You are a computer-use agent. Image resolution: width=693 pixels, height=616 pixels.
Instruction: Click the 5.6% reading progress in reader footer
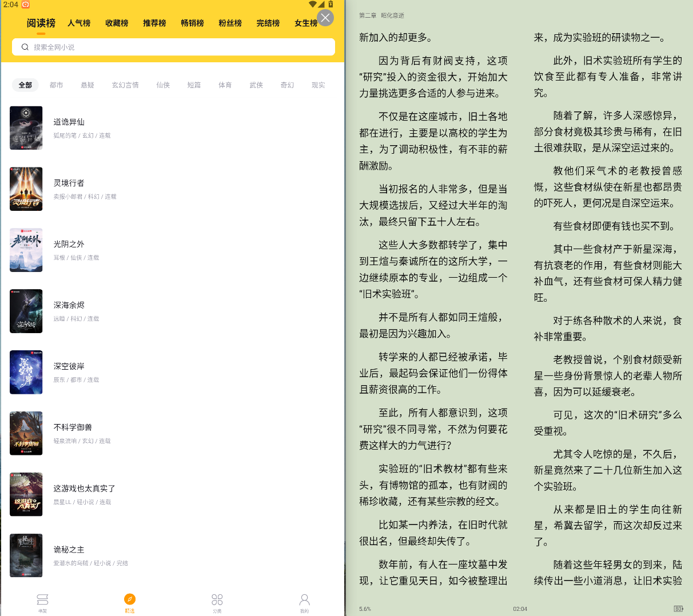[x=365, y=609]
